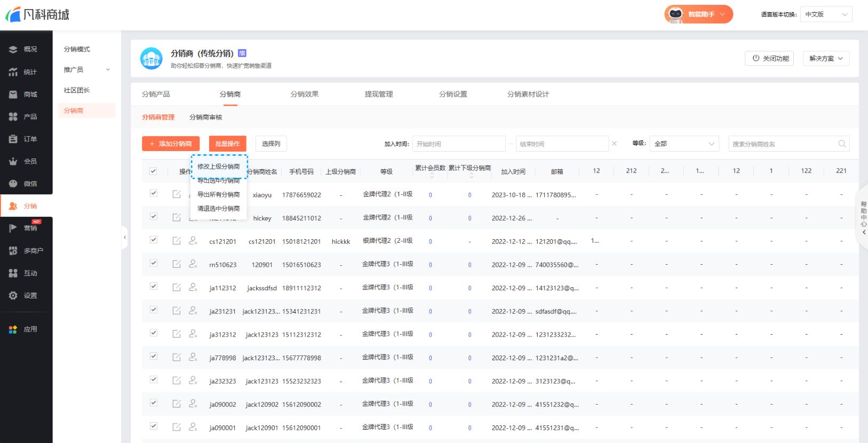Open the 会员 members sidebar item
Viewport: 868px width, 443px height.
[x=23, y=161]
